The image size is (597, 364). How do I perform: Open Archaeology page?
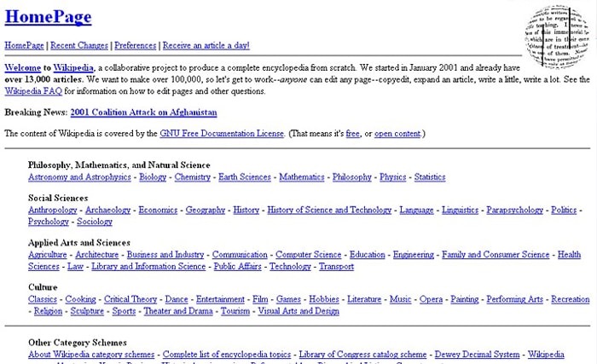(x=107, y=211)
